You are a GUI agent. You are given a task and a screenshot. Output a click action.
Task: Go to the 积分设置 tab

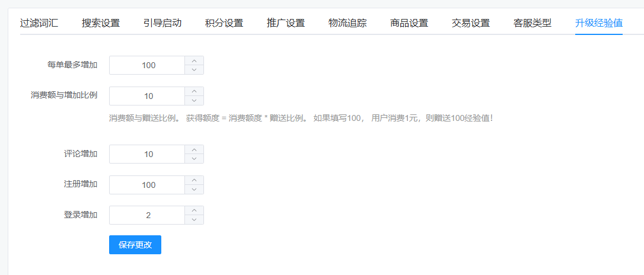[224, 23]
